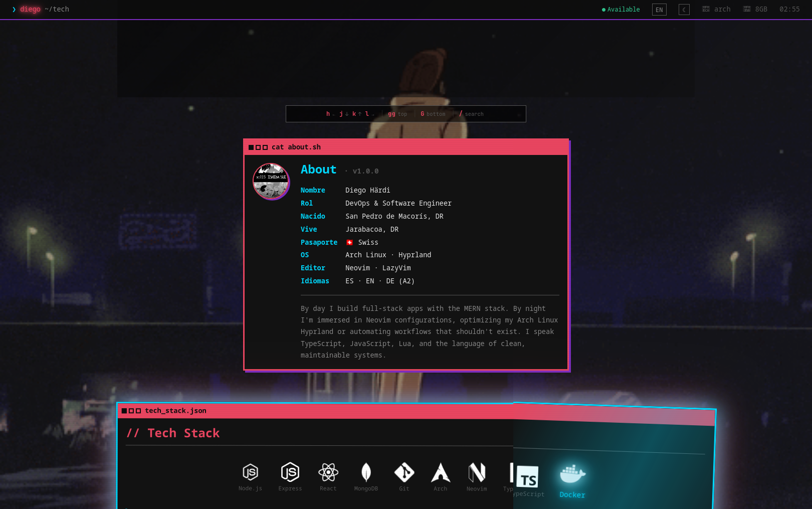812x509 pixels.
Task: Click the ES · EN · DE (A2) value
Action: [x=380, y=281]
